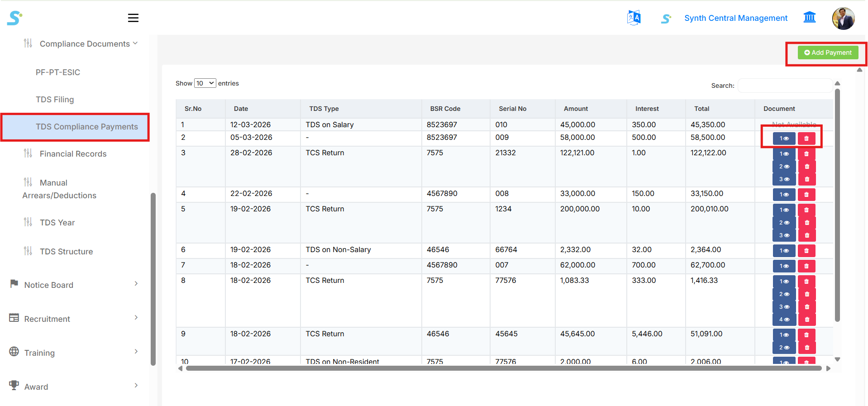View document 1 of serial 007 row

(x=784, y=266)
